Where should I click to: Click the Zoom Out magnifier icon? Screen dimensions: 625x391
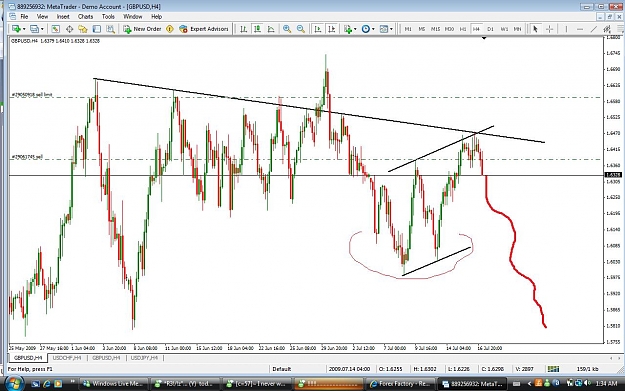click(301, 29)
